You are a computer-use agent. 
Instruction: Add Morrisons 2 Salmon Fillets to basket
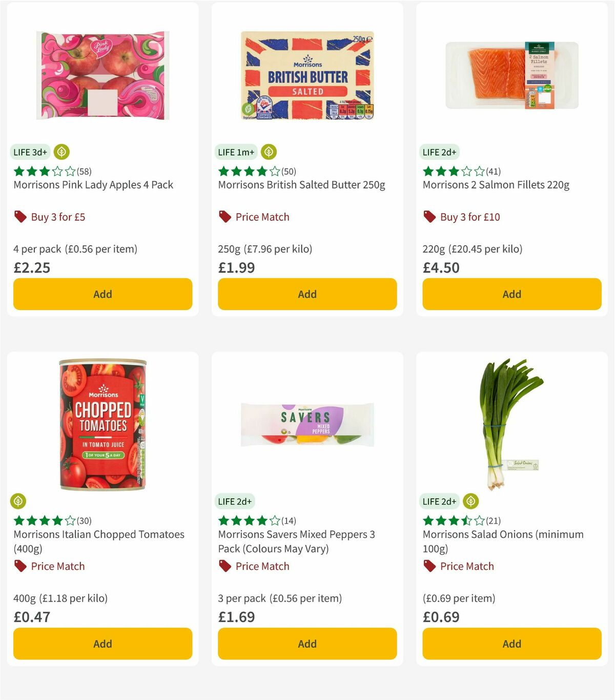pyautogui.click(x=511, y=294)
